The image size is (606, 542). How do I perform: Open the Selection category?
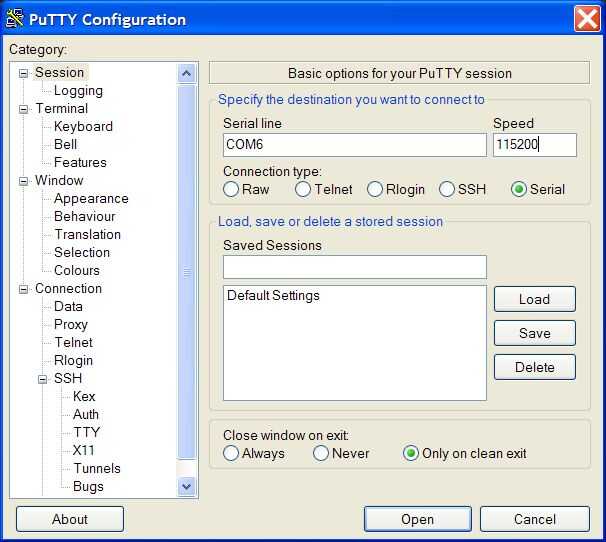coord(82,252)
